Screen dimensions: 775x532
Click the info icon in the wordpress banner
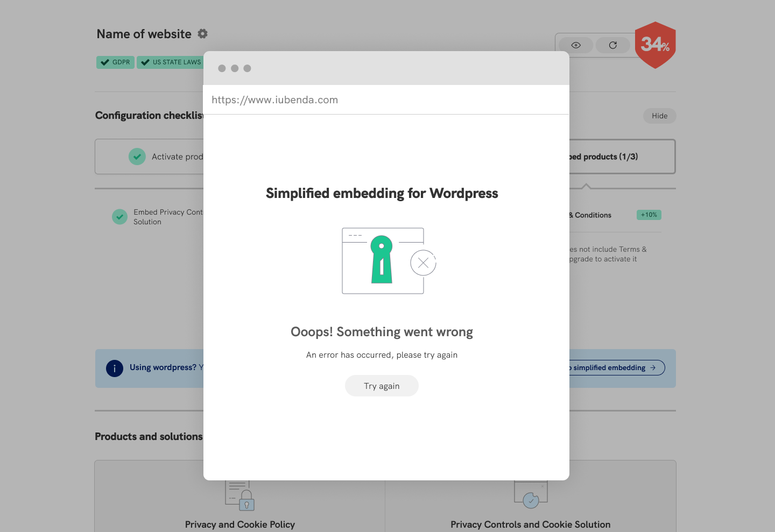pyautogui.click(x=115, y=368)
